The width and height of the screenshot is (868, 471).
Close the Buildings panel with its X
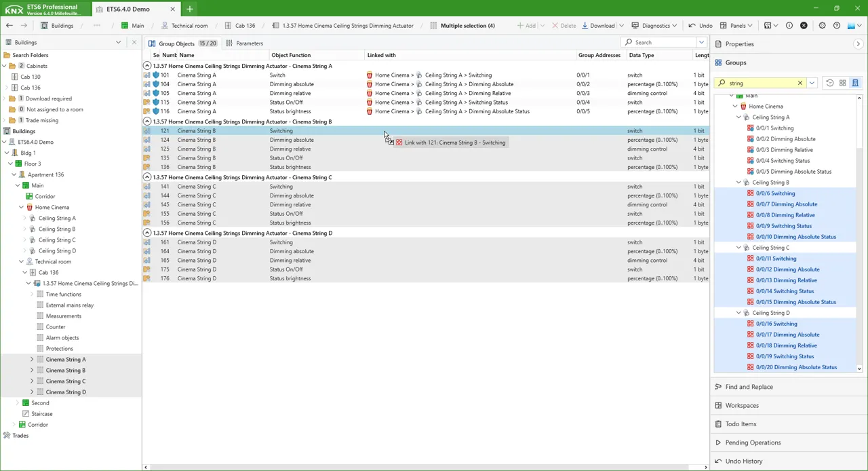(134, 42)
